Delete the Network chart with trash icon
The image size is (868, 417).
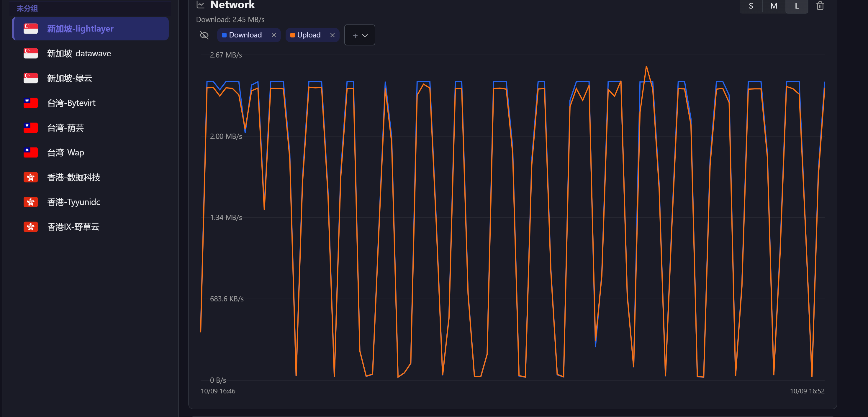pos(820,6)
